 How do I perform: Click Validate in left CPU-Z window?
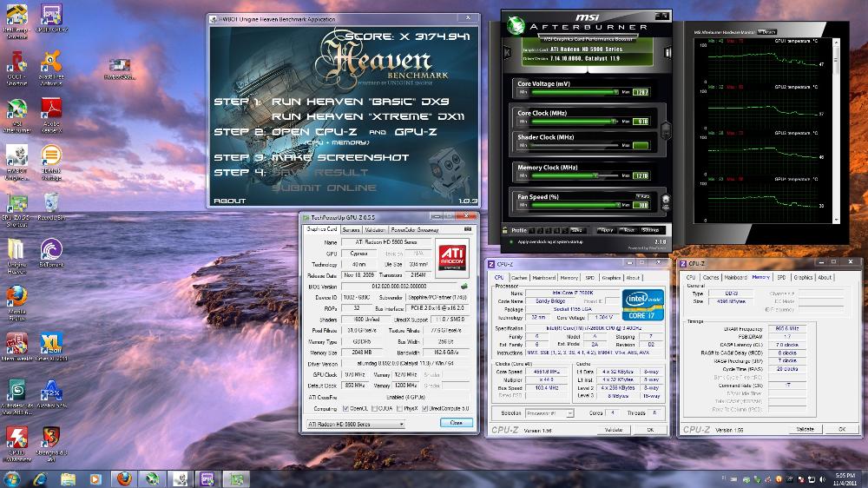(x=614, y=430)
